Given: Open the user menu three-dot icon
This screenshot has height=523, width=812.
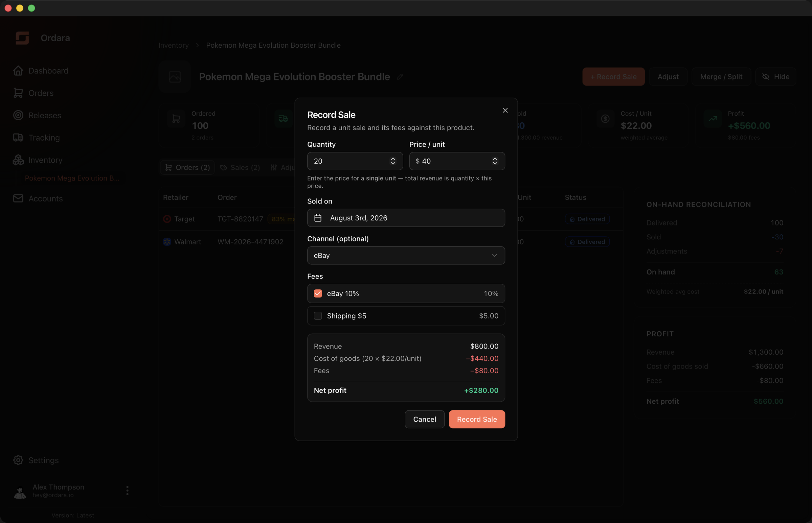Looking at the screenshot, I should [x=128, y=491].
